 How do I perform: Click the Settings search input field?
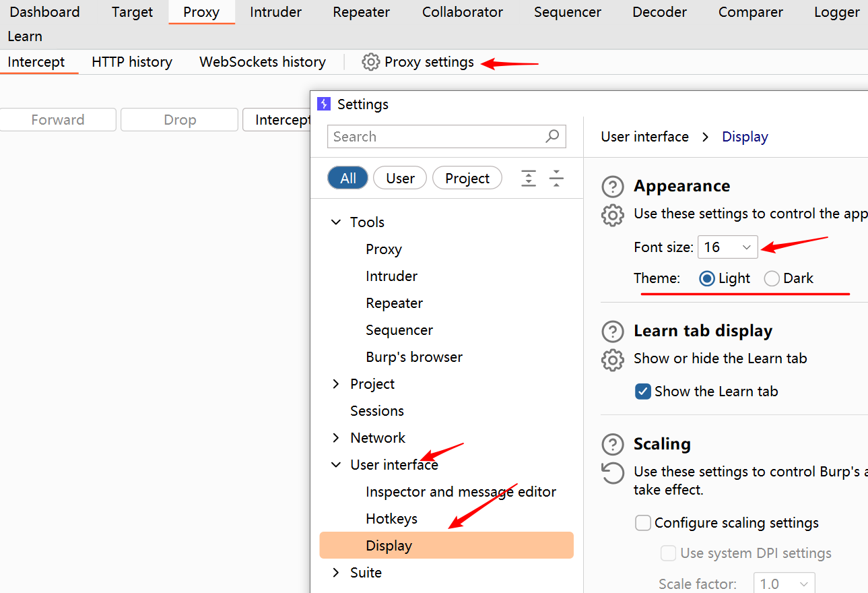click(438, 137)
